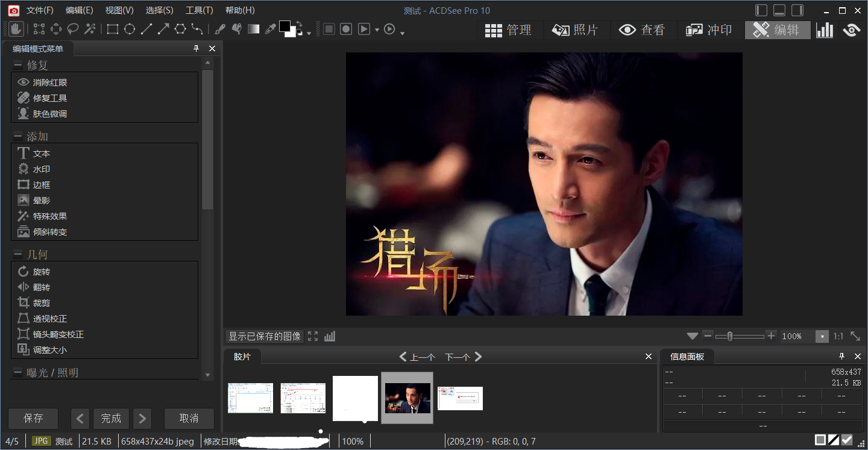Open dropdown next to play action button
Image resolution: width=868 pixels, height=450 pixels.
click(377, 30)
